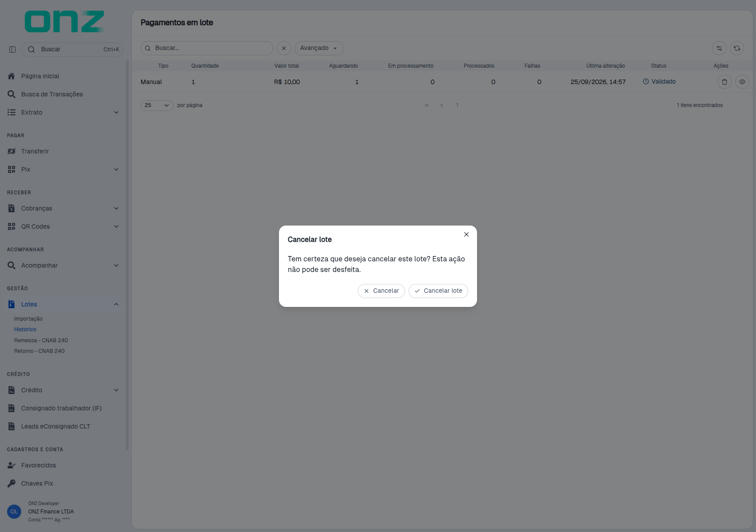The height and width of the screenshot is (532, 756).
Task: Click the Cobranças invoice icon
Action: (x=11, y=208)
